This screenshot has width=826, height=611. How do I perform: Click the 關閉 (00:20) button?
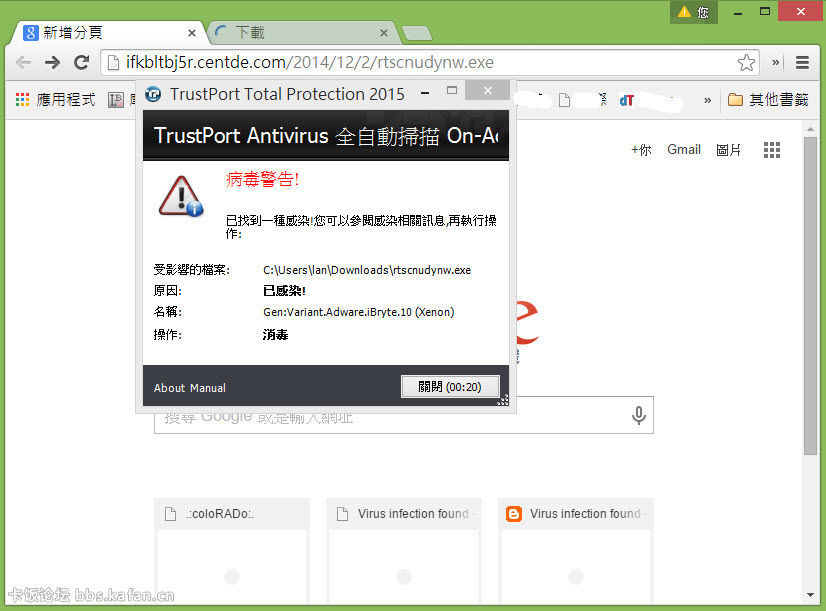point(450,387)
